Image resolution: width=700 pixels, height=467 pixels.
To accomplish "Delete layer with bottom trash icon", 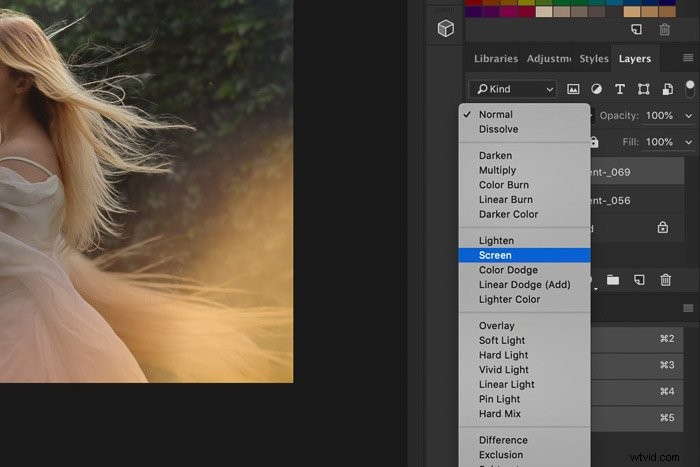I will pos(666,280).
